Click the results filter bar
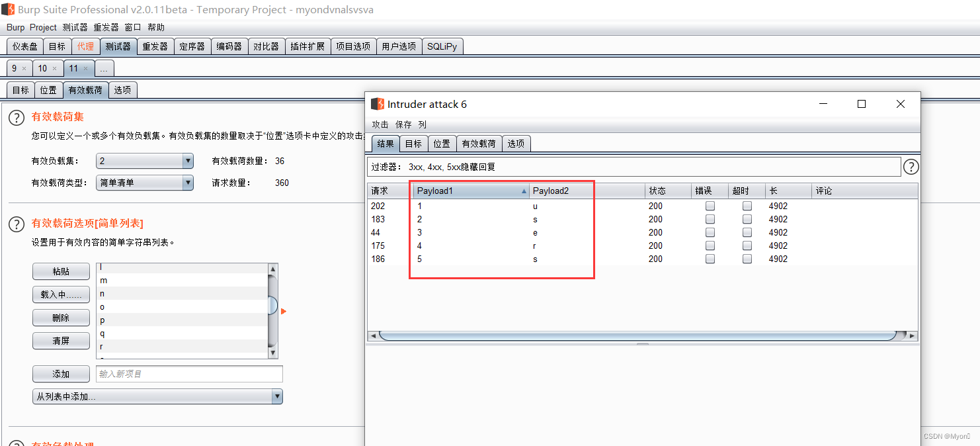The image size is (980, 446). click(633, 167)
